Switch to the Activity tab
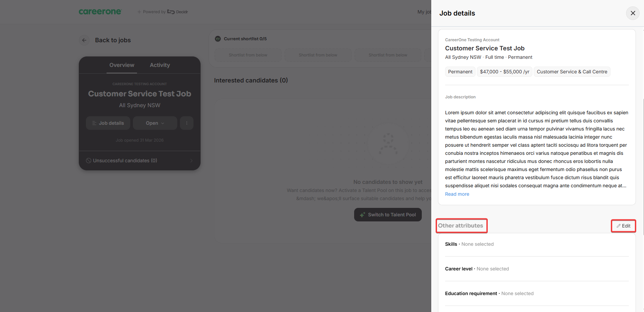The image size is (644, 312). coord(160,65)
